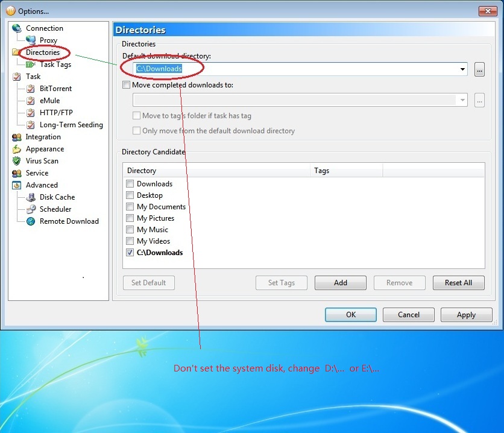The width and height of the screenshot is (504, 433).
Task: Click the Integration people icon
Action: [17, 137]
